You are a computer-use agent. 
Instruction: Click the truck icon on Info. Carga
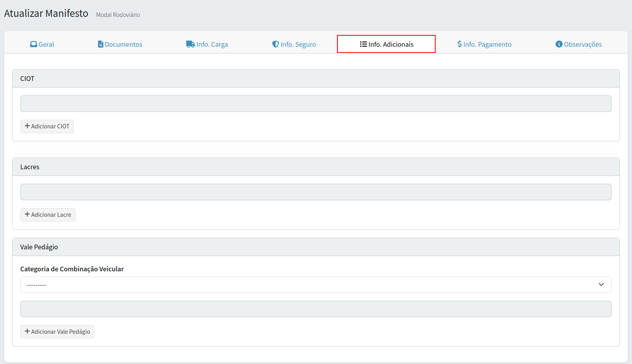click(x=190, y=44)
